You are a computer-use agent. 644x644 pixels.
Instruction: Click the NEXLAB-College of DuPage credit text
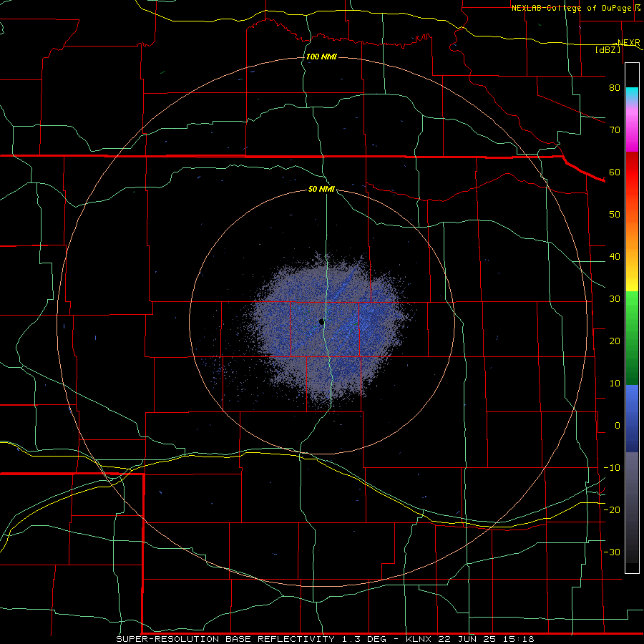click(x=571, y=8)
